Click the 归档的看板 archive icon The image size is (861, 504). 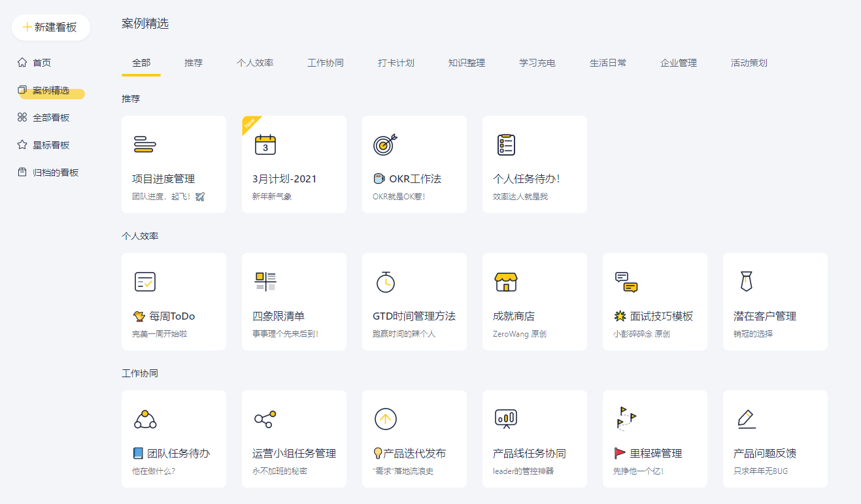(22, 173)
